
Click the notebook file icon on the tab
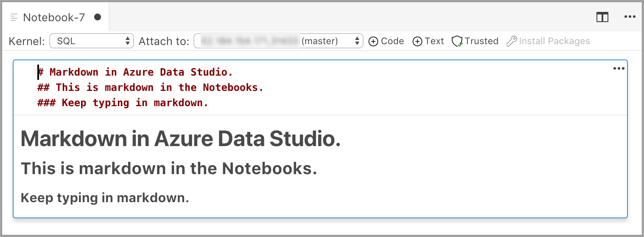14,17
